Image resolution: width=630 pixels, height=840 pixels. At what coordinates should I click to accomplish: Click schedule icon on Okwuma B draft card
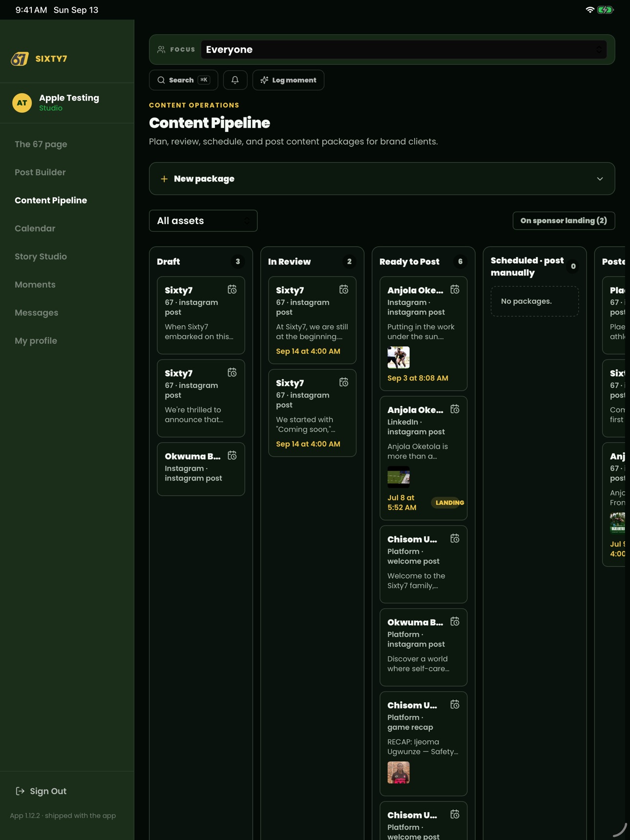click(232, 456)
